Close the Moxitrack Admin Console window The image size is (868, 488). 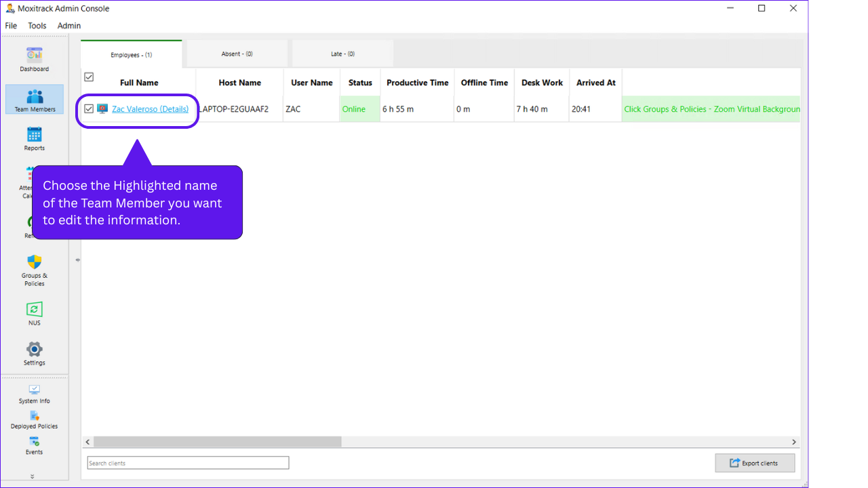coord(793,9)
